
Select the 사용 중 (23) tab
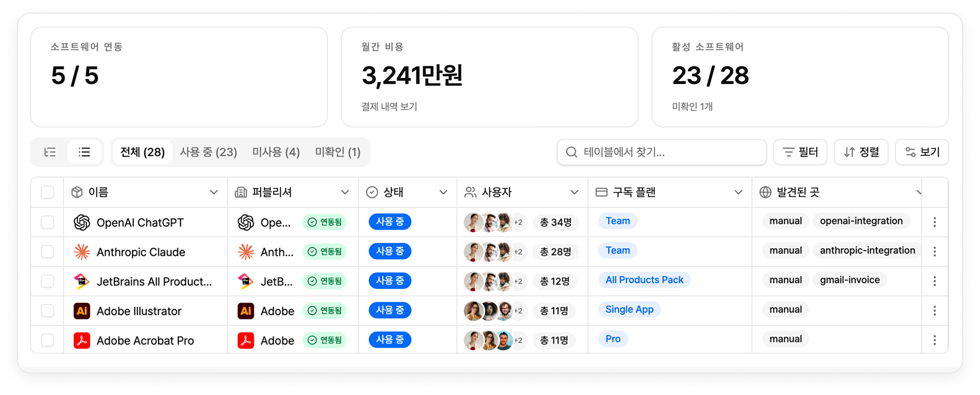208,152
